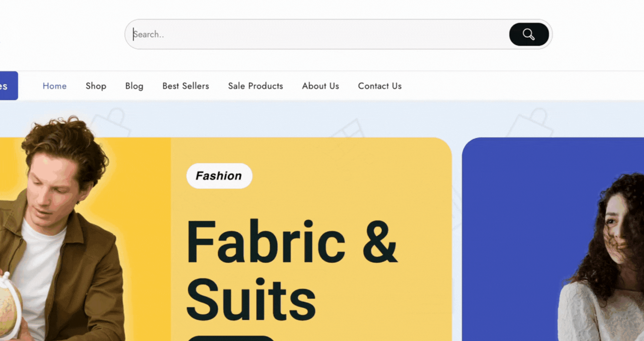Viewport: 644px width, 341px height.
Task: Visit the About Us page
Action: click(x=320, y=86)
